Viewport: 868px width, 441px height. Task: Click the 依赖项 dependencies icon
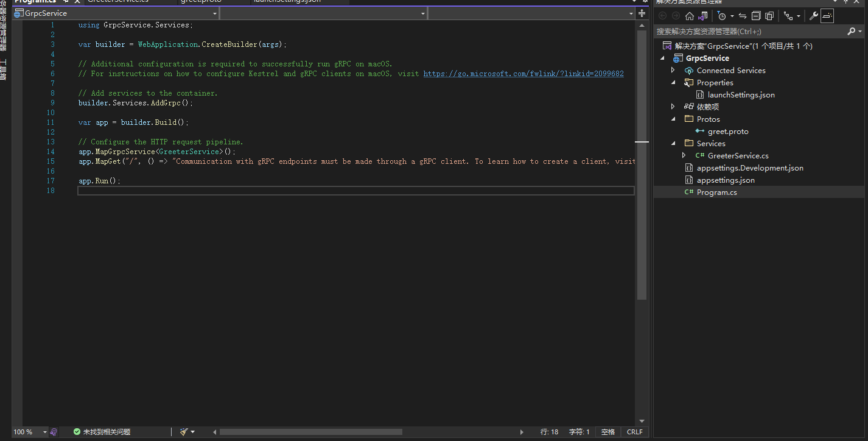coord(689,107)
